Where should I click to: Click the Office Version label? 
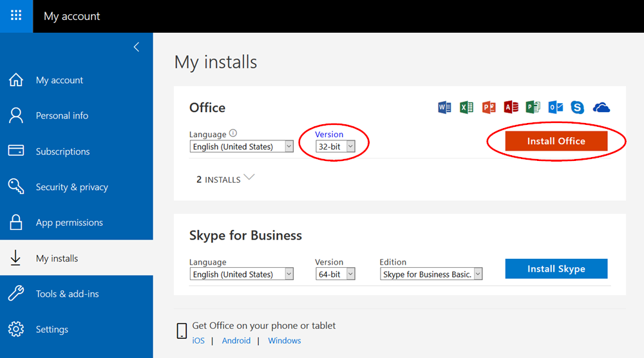pyautogui.click(x=329, y=134)
